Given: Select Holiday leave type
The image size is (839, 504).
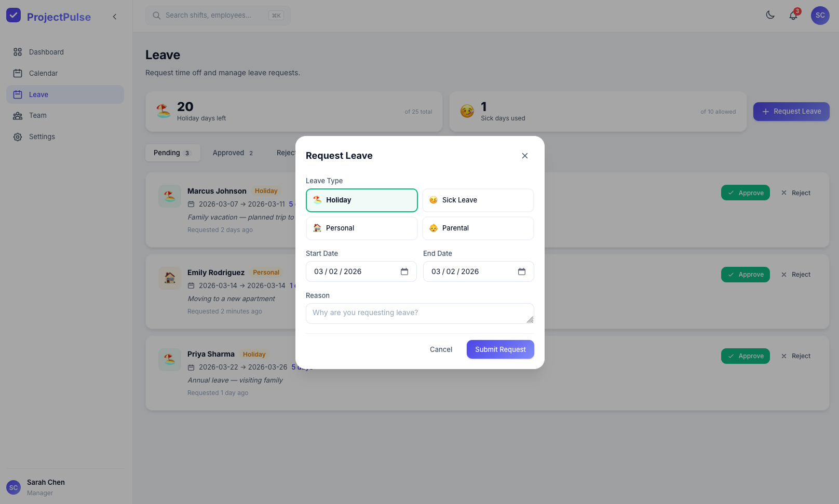Looking at the screenshot, I should pos(361,200).
